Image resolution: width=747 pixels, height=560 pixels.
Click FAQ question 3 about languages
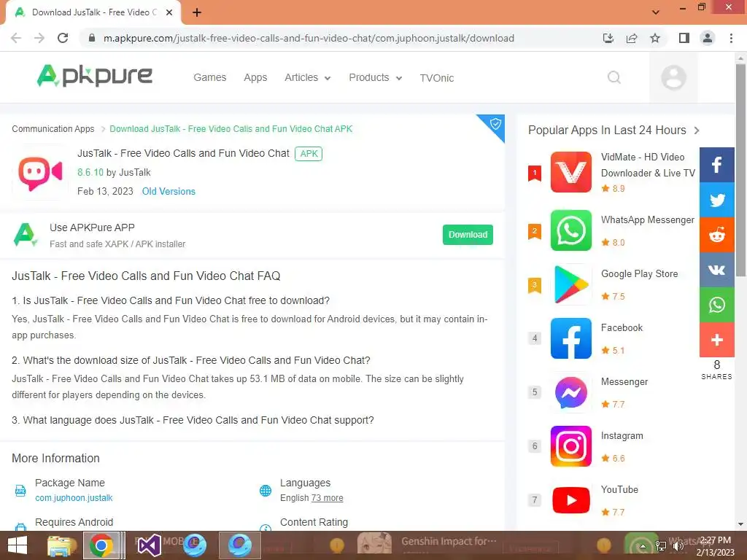tap(193, 421)
